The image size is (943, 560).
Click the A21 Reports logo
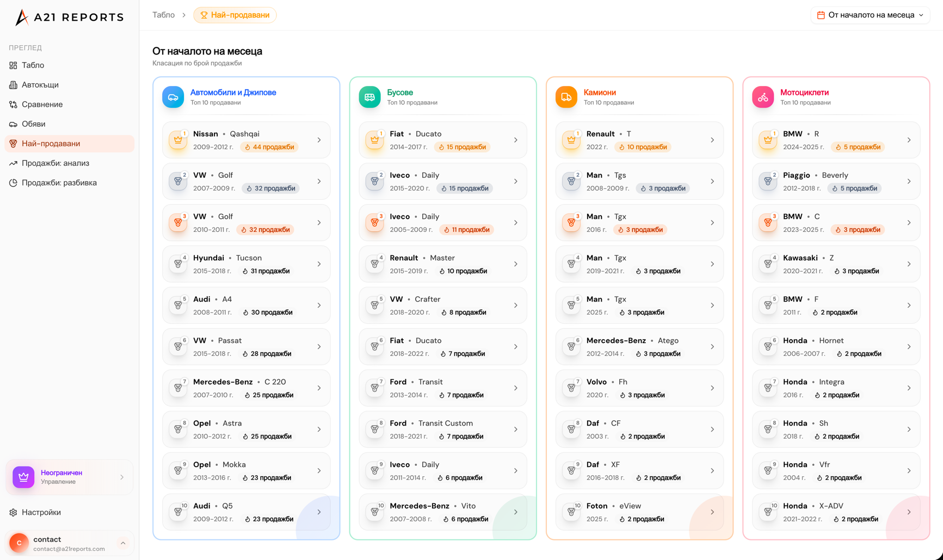point(69,17)
